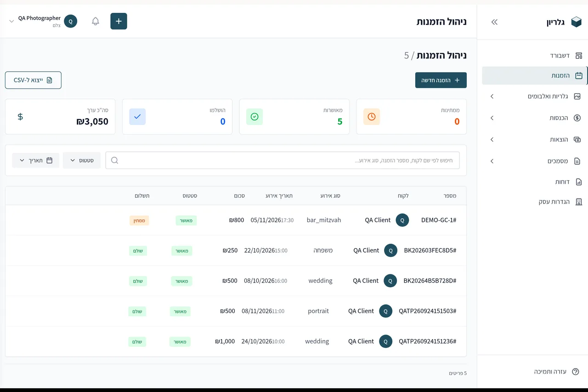Click the דוחות reports icon

[x=579, y=182]
